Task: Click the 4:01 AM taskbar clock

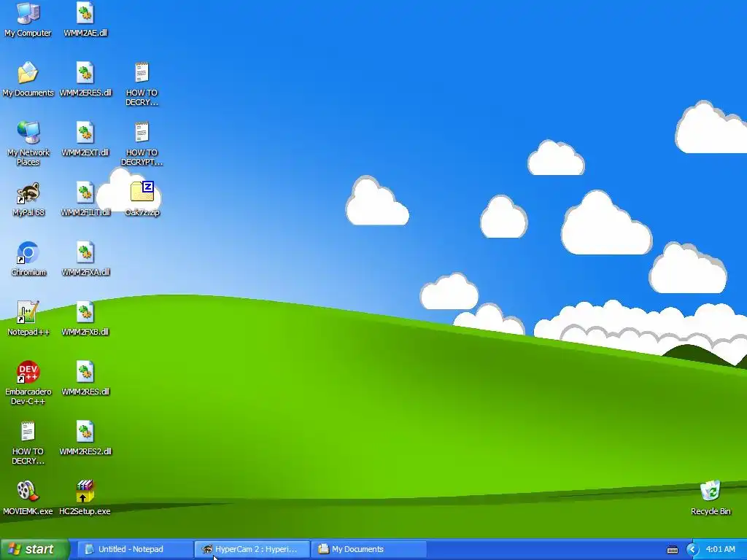Action: coord(720,549)
